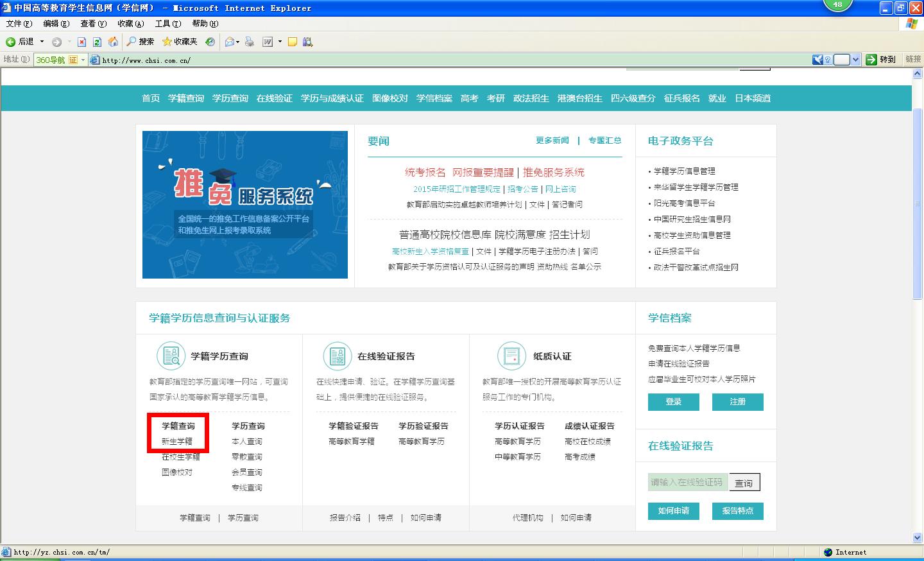Click the Refresh page toolbar icon
This screenshot has height=561, width=924.
(97, 42)
